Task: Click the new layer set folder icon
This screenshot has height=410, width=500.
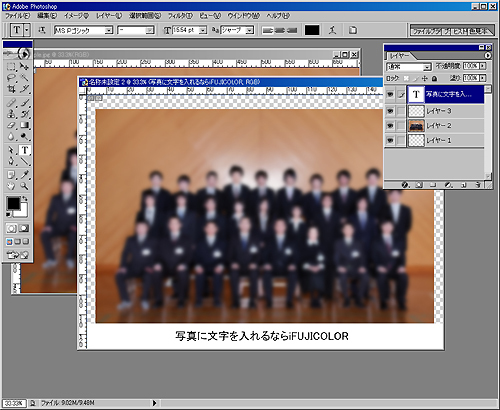Action: [433, 185]
